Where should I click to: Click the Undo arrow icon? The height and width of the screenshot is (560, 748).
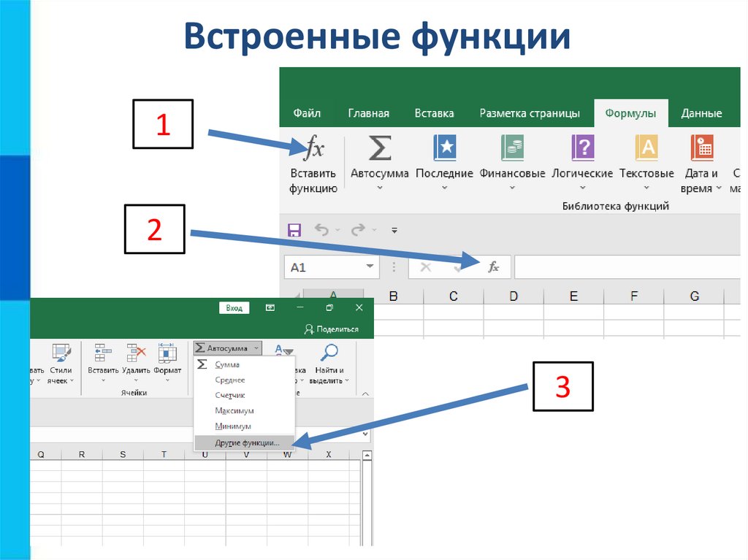click(321, 230)
